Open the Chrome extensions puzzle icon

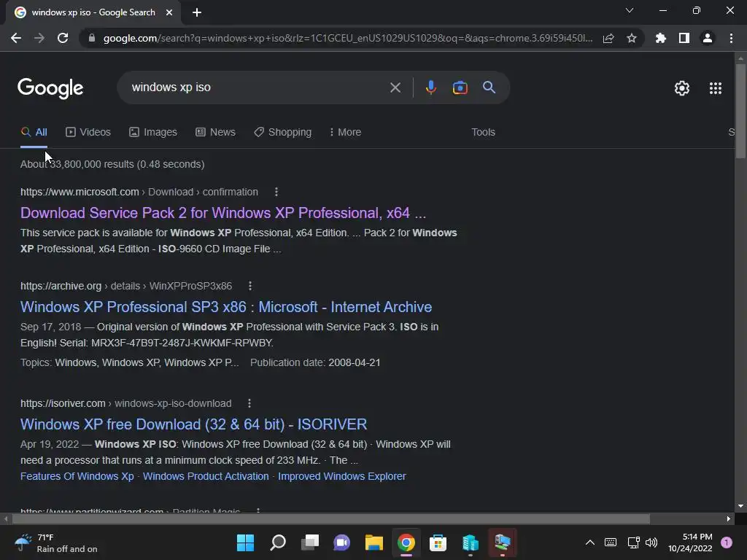pos(660,38)
